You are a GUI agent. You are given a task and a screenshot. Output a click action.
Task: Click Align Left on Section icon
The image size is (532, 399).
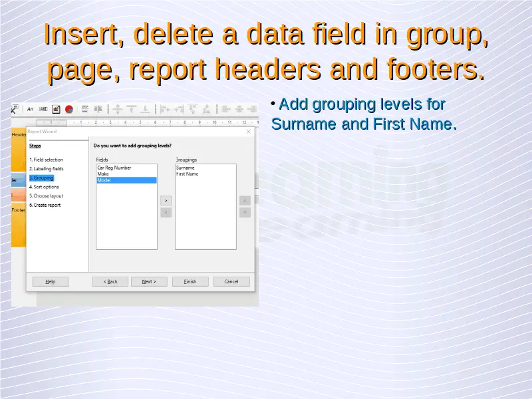(x=165, y=109)
